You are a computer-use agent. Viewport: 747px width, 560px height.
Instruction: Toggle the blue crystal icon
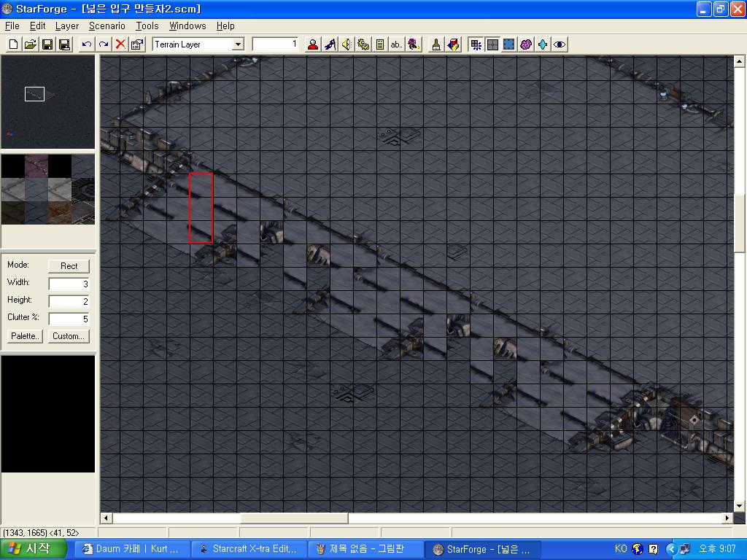543,44
